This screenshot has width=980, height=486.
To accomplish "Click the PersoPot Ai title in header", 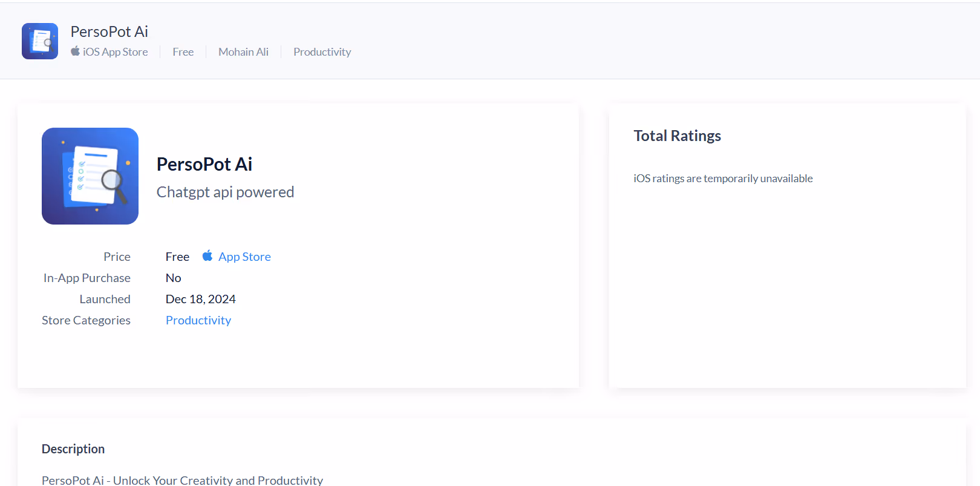I will pos(109,31).
